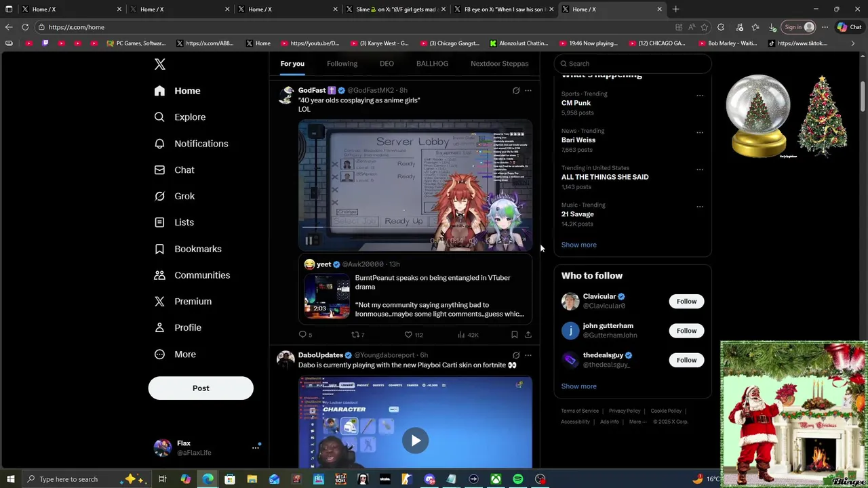Open the Home navigation item
The image size is (868, 488).
[x=177, y=91]
